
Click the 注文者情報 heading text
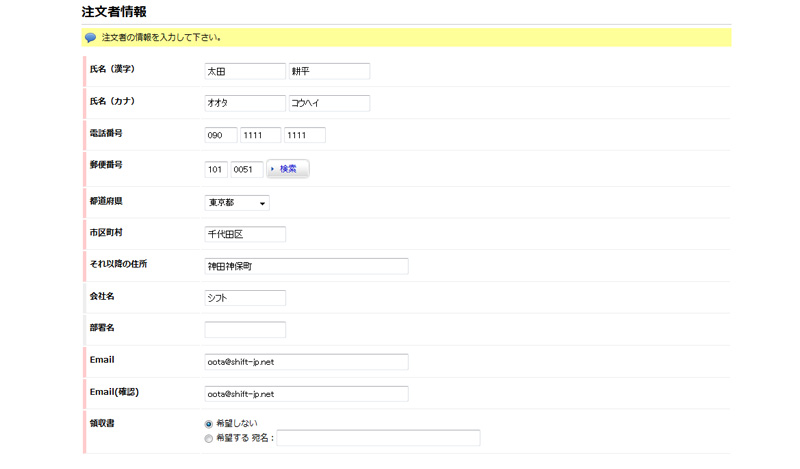pyautogui.click(x=114, y=12)
